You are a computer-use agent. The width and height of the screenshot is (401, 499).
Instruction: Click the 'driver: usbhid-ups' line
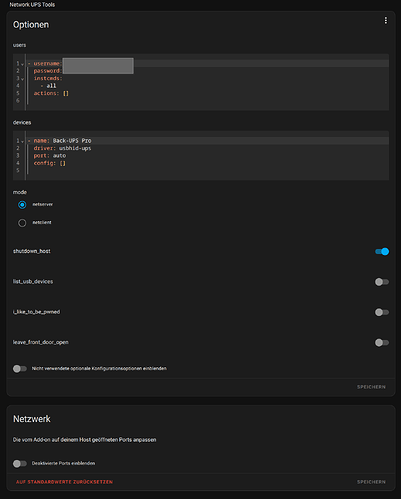pos(62,148)
